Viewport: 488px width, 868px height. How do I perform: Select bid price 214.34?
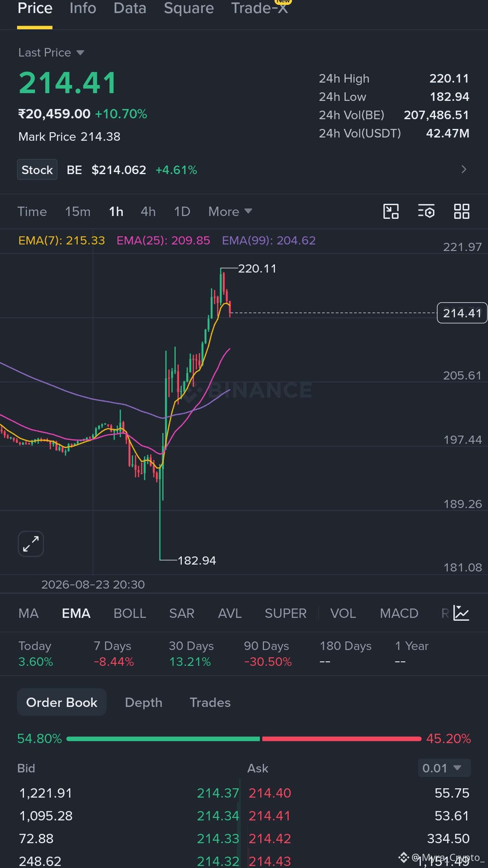click(x=218, y=816)
